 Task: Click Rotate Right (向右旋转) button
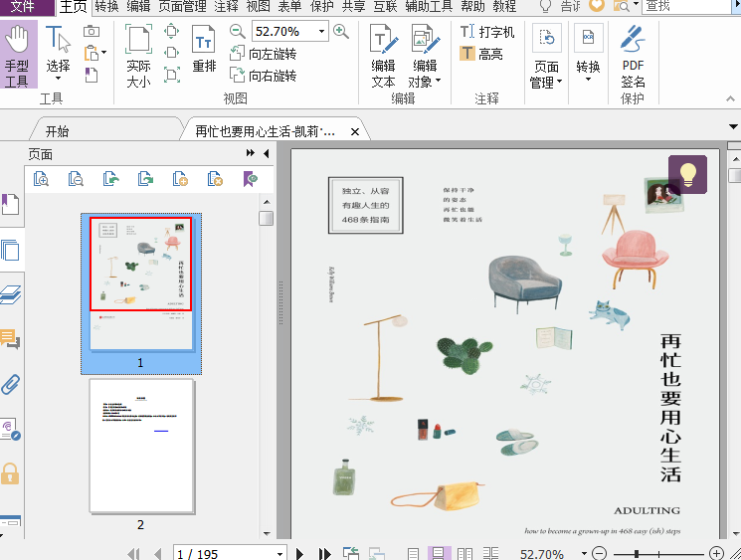pos(263,76)
